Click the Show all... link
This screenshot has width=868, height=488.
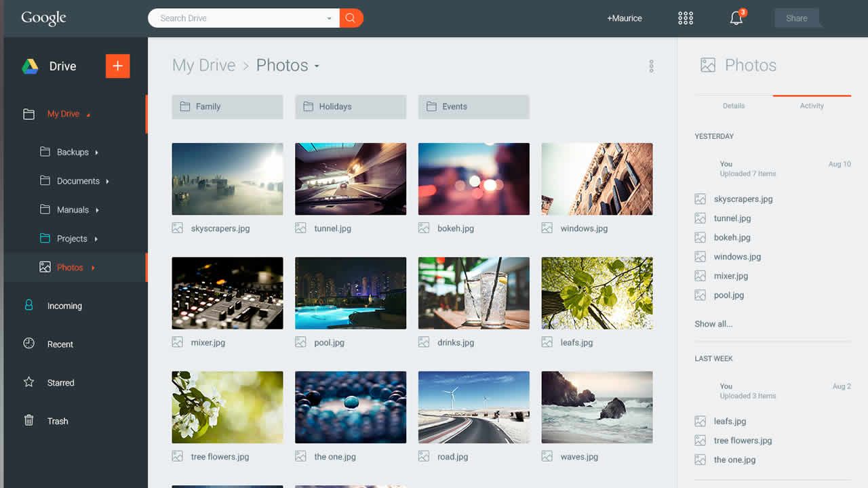(x=713, y=324)
